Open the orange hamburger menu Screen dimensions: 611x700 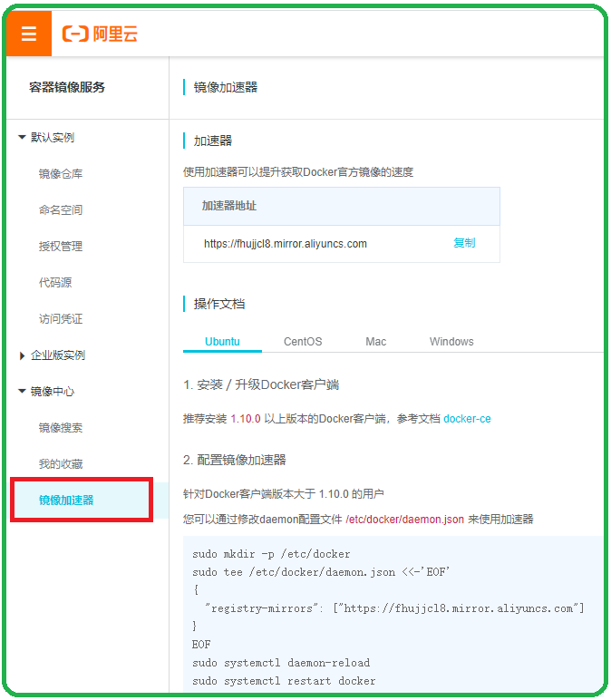click(29, 34)
